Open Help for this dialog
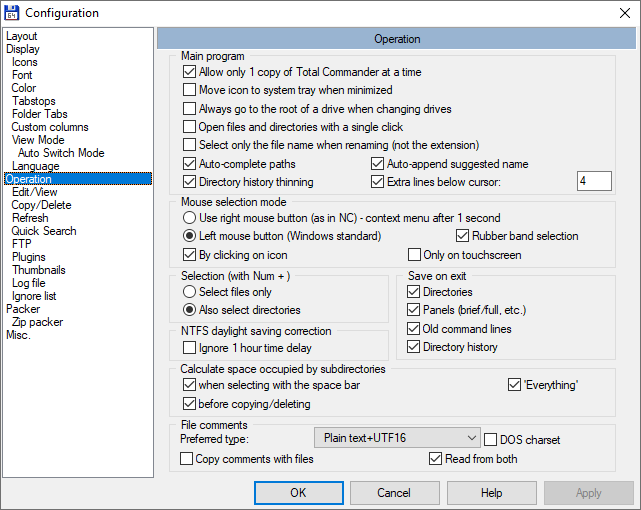Screen dimensions: 641x510 tap(491, 493)
